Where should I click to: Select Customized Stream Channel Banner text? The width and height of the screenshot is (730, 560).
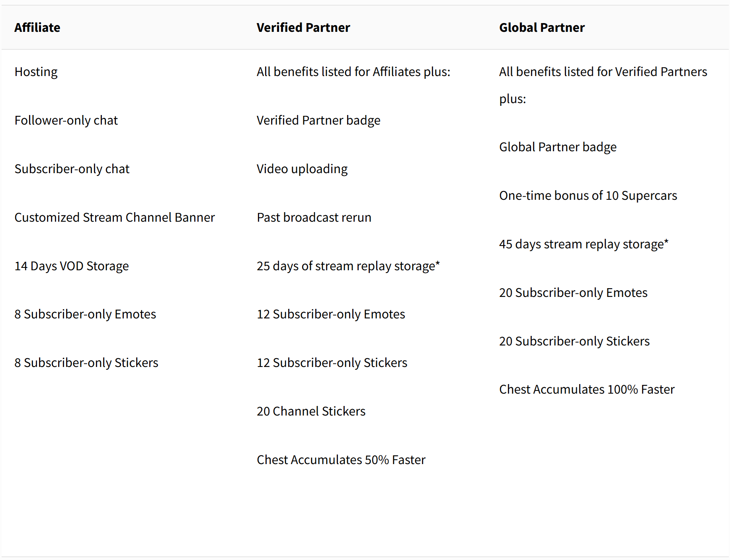pos(115,217)
